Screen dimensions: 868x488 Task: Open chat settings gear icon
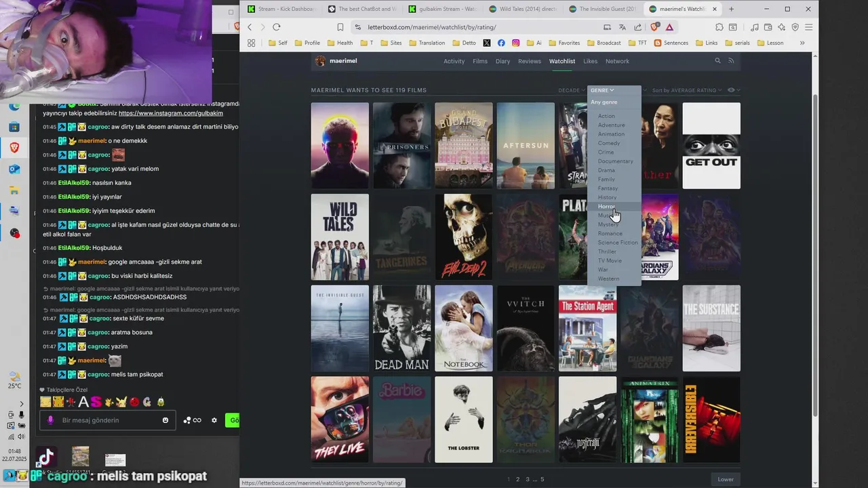(x=214, y=420)
